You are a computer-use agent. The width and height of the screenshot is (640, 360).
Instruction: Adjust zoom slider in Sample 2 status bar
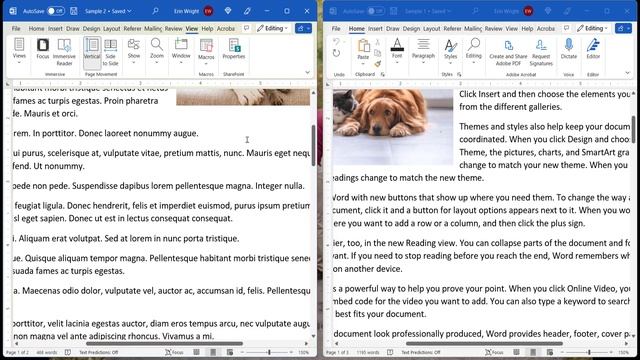tap(269, 352)
